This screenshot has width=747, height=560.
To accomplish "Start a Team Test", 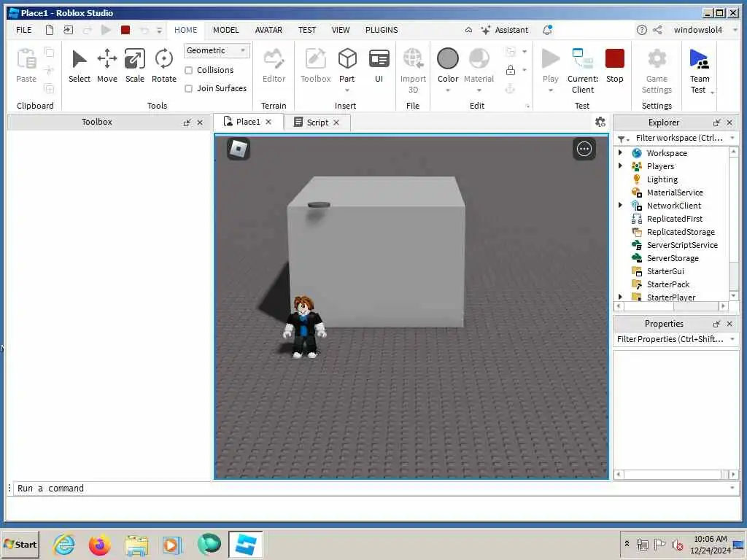I will click(700, 71).
